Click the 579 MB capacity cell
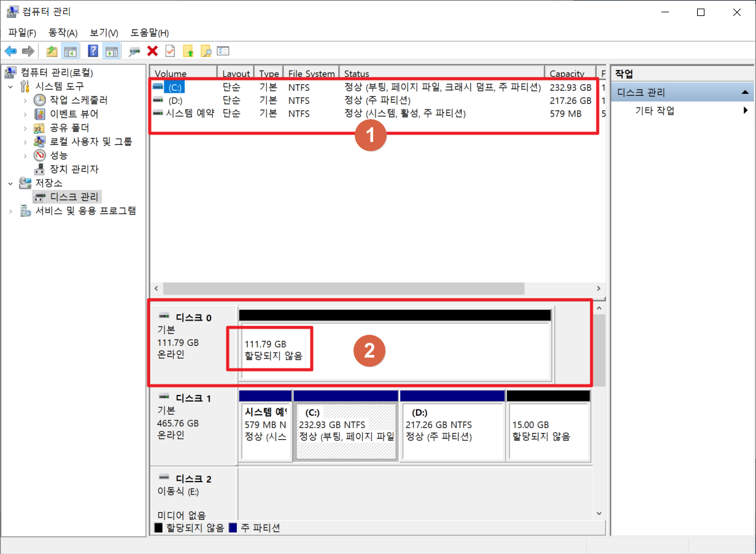756x554 pixels. 566,114
